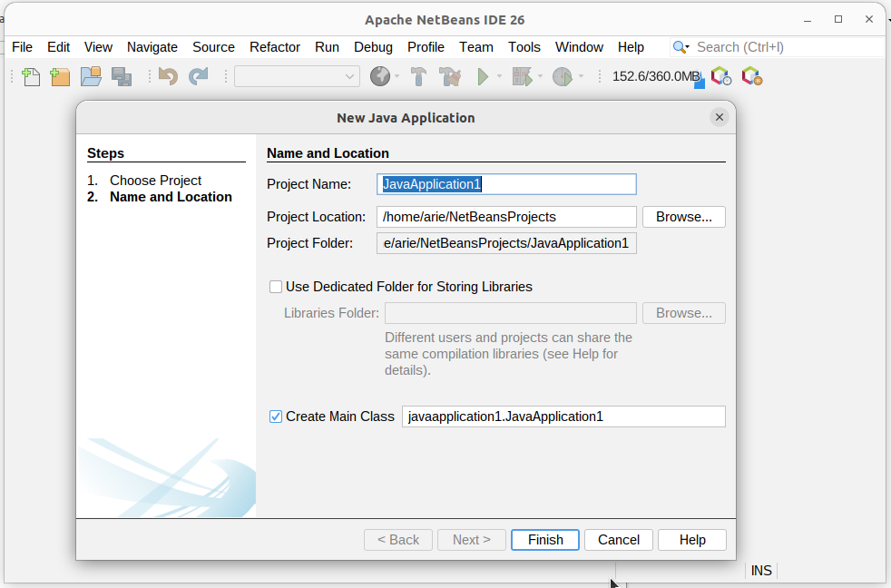Open the Run menu
891x588 pixels.
[x=328, y=47]
